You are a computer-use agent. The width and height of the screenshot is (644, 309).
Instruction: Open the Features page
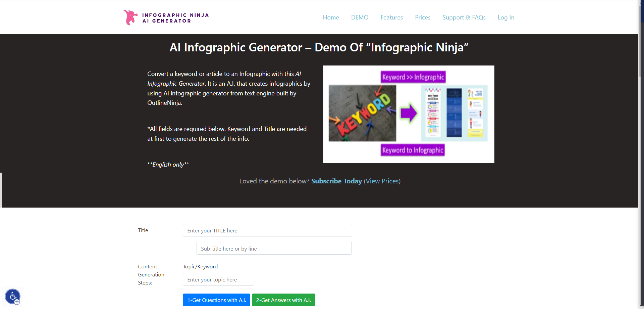coord(391,17)
